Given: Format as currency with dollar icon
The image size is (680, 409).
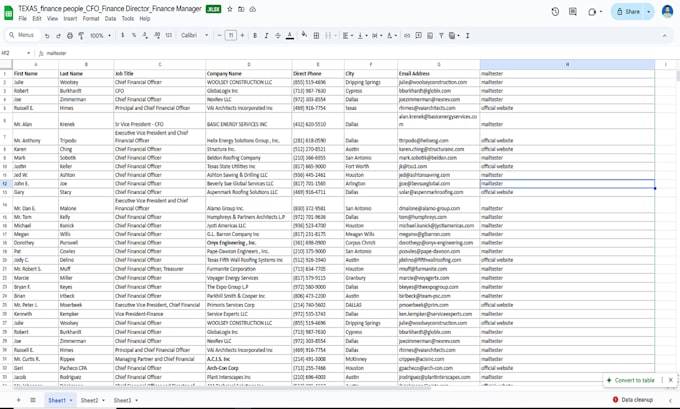Looking at the screenshot, I should point(123,35).
